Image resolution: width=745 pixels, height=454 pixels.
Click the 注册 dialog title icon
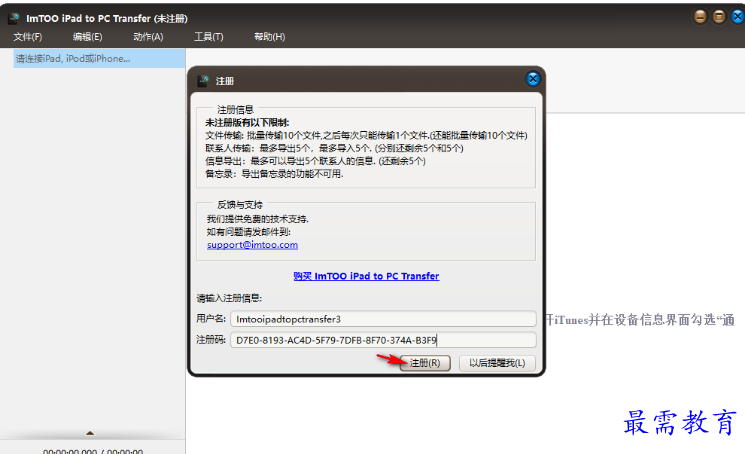coord(203,81)
